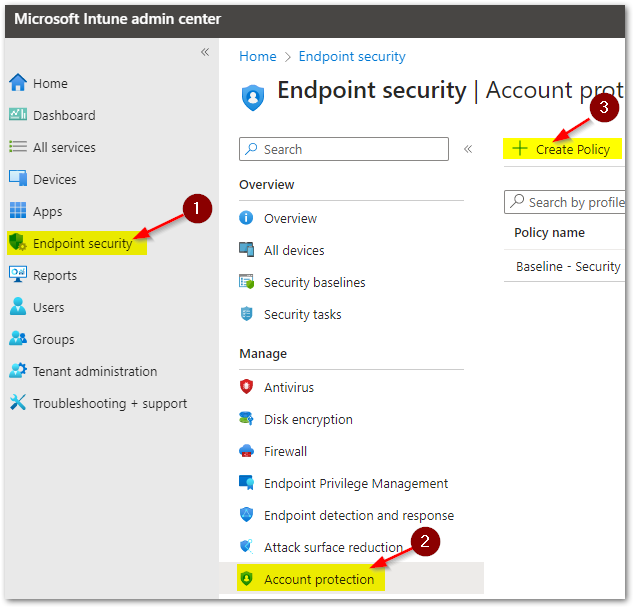Select Endpoint detection and response

pyautogui.click(x=359, y=515)
